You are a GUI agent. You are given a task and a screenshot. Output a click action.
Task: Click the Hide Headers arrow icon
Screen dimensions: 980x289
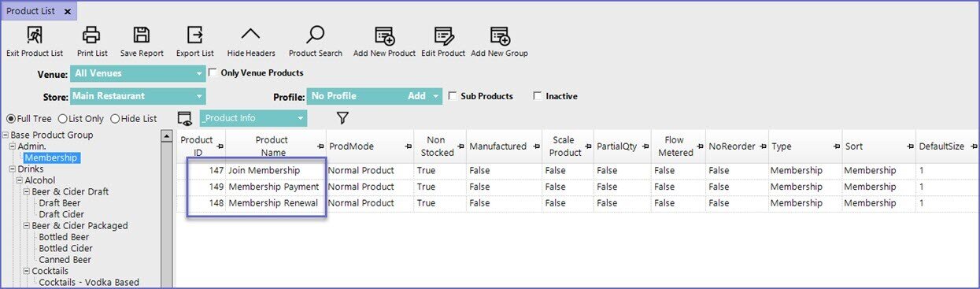pos(250,35)
